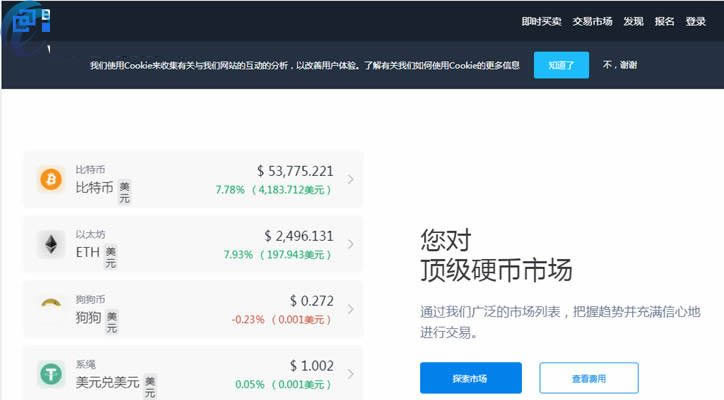This screenshot has height=400, width=724.
Task: Click the 报名 sign-up link
Action: pyautogui.click(x=664, y=21)
